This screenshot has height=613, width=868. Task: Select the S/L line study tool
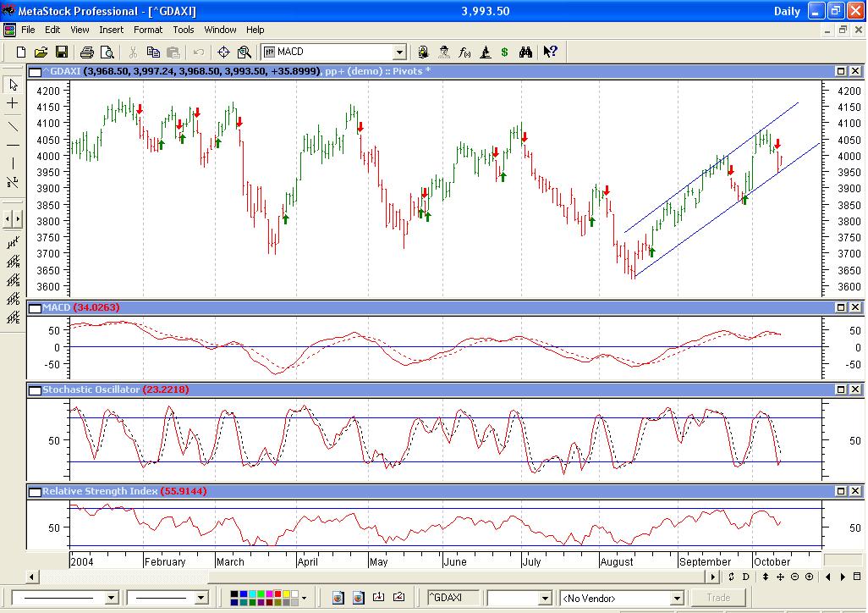(x=13, y=182)
